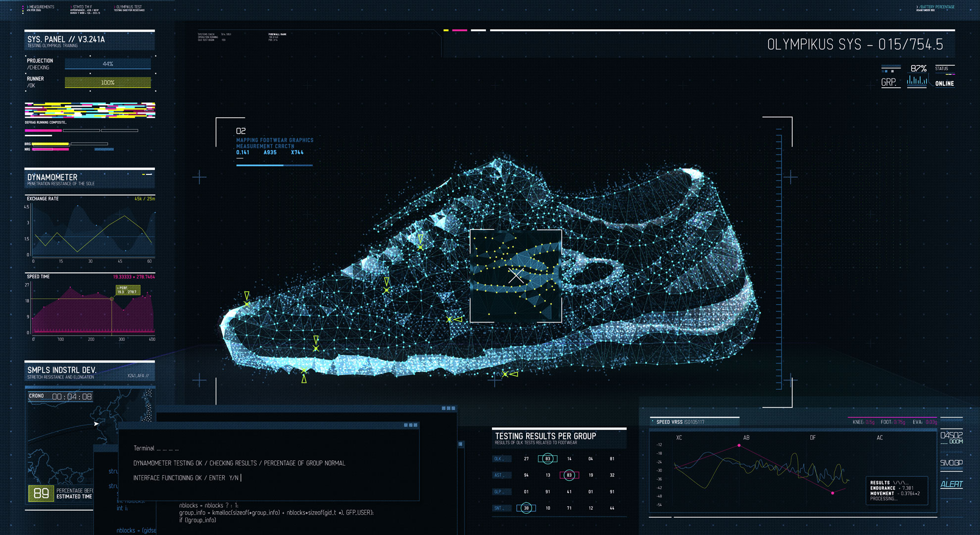Expand the MEASUREMENTS menu chevron
This screenshot has width=980, height=535.
[28, 7]
